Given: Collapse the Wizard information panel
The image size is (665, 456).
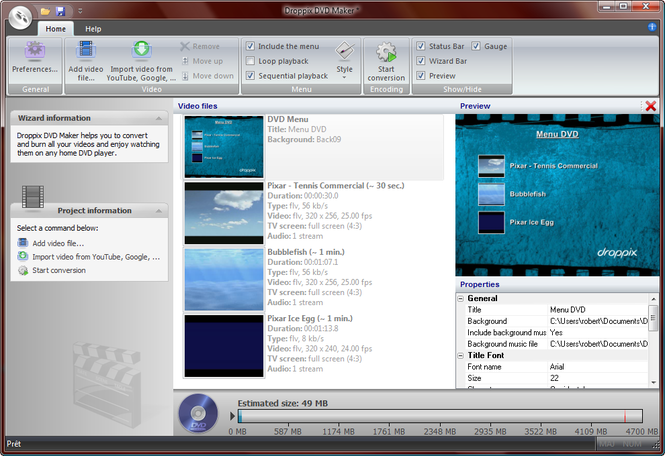Looking at the screenshot, I should pyautogui.click(x=159, y=118).
